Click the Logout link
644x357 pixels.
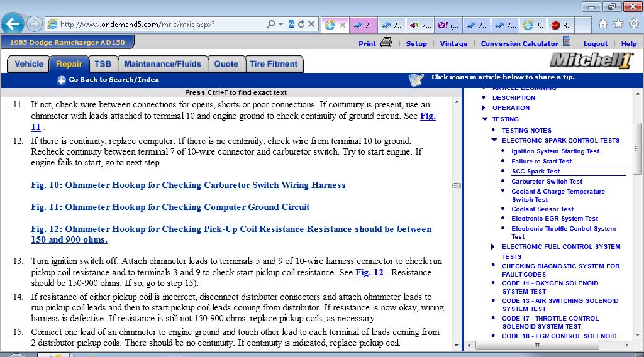[595, 44]
